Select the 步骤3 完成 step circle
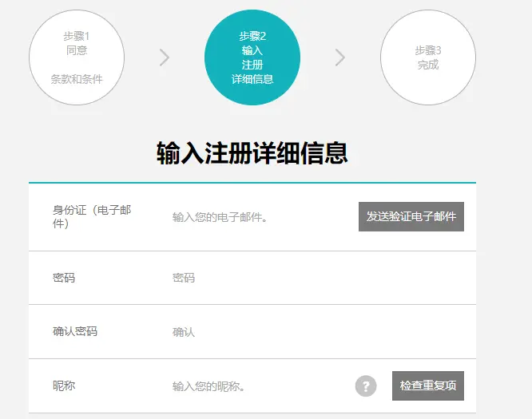 428,57
